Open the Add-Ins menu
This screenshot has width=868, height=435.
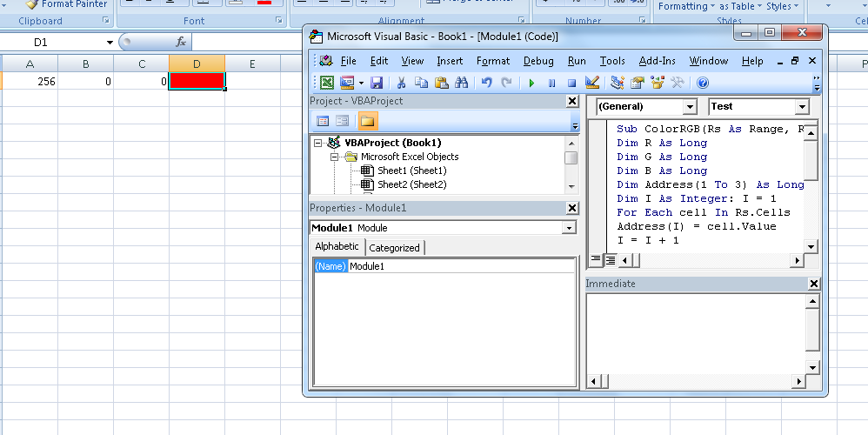tap(658, 61)
